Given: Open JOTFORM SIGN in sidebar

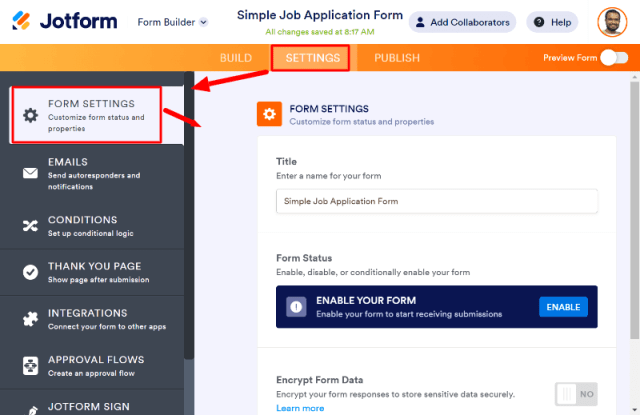Looking at the screenshot, I should 92,403.
